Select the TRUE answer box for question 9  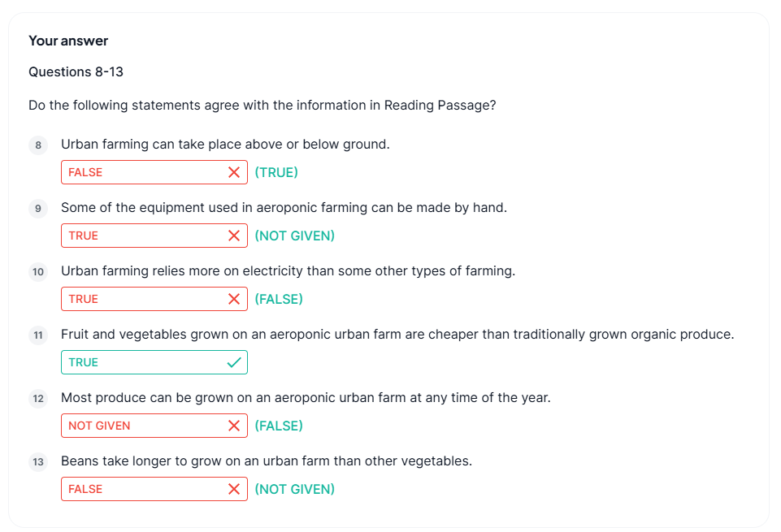pyautogui.click(x=142, y=236)
